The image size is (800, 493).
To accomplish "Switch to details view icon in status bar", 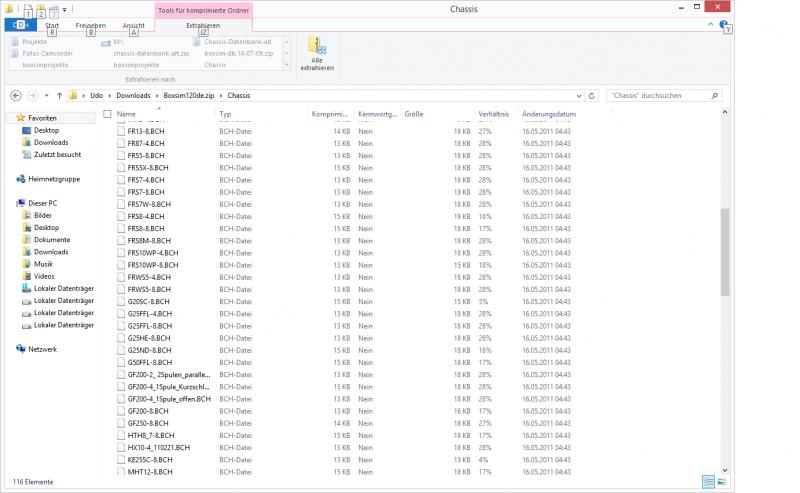I will (x=708, y=481).
